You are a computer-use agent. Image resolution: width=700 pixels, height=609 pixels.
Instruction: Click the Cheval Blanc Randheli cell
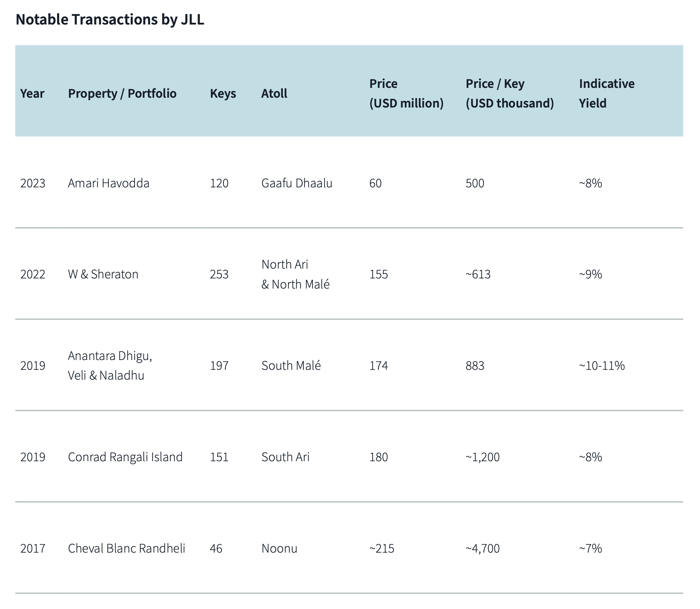[x=126, y=548]
